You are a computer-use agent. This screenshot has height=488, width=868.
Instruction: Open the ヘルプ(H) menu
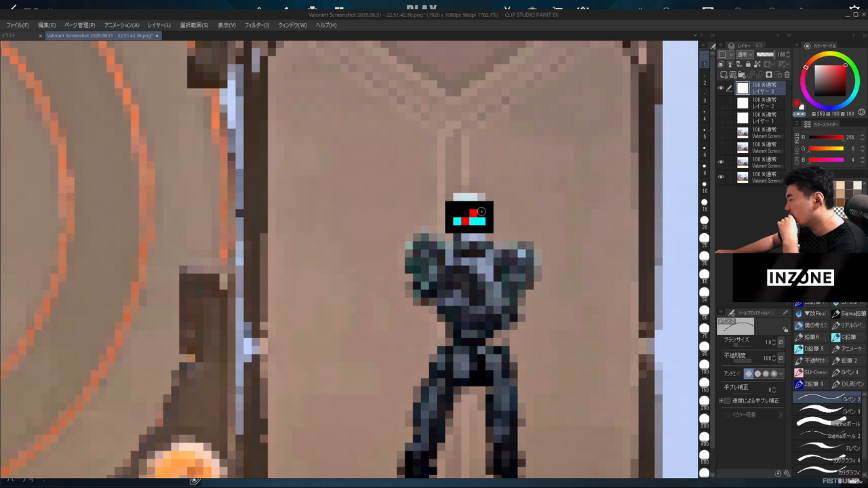[x=326, y=25]
